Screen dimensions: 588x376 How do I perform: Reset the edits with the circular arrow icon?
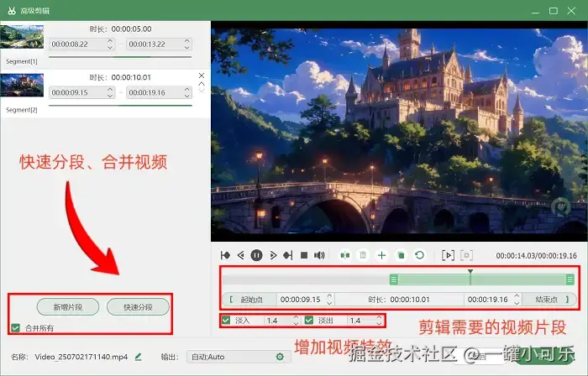pos(420,255)
